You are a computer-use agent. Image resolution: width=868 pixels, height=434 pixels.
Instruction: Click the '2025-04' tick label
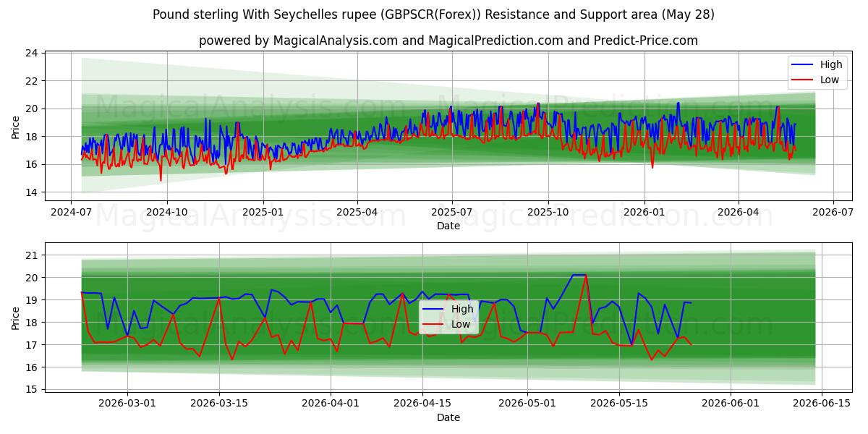click(x=357, y=212)
